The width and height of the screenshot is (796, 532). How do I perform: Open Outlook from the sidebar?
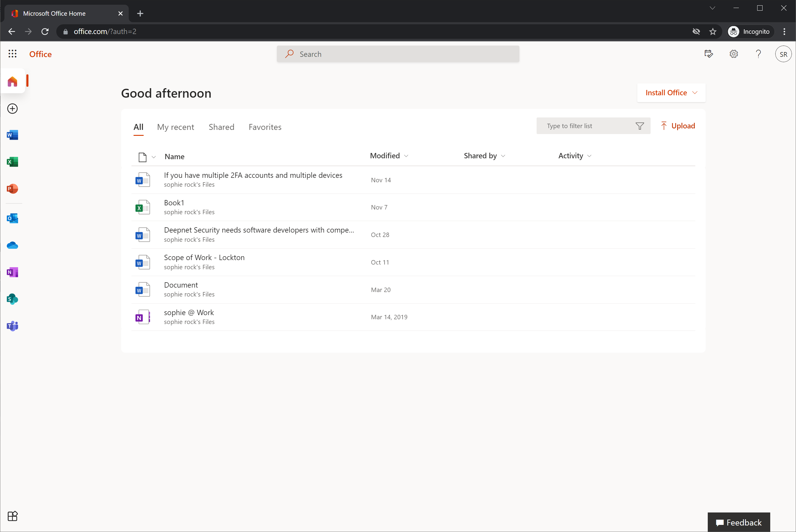click(12, 218)
